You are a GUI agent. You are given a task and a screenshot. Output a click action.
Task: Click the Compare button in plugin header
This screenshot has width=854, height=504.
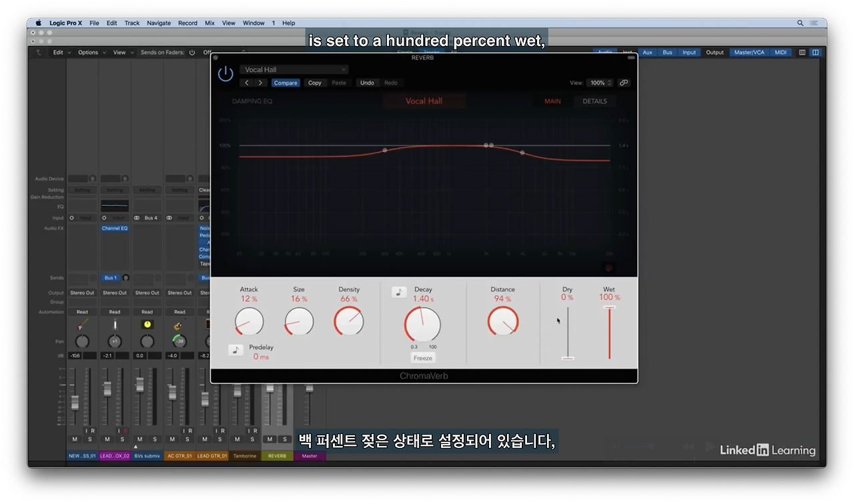point(286,83)
